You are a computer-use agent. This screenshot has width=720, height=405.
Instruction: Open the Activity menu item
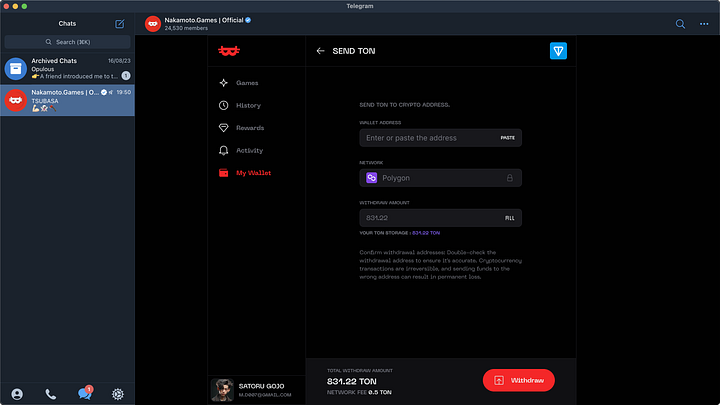tap(249, 151)
